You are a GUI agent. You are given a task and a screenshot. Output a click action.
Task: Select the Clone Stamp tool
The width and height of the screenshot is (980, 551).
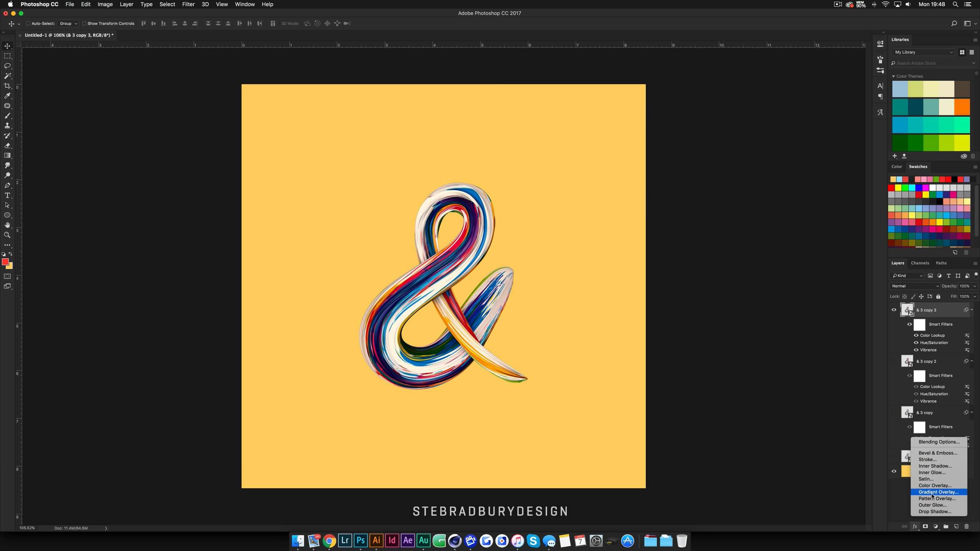pyautogui.click(x=7, y=126)
